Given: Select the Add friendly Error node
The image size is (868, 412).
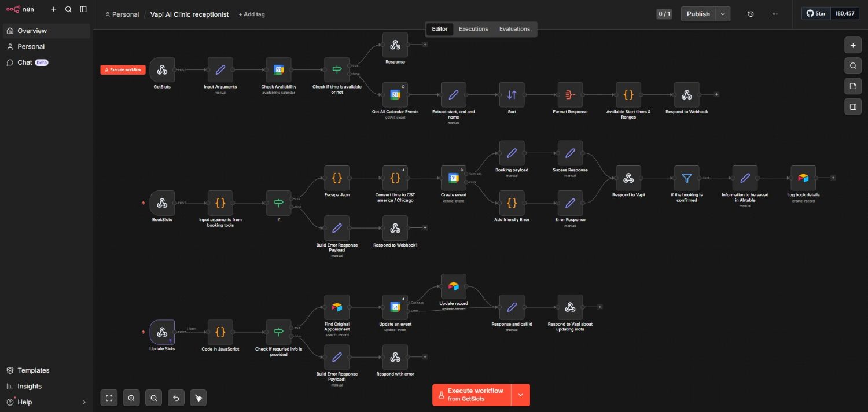Looking at the screenshot, I should click(512, 203).
